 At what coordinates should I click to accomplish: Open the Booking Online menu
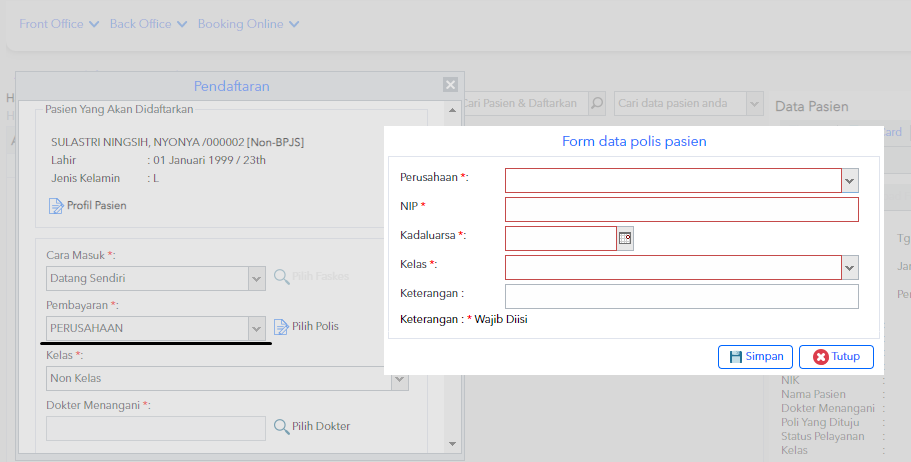pos(248,24)
